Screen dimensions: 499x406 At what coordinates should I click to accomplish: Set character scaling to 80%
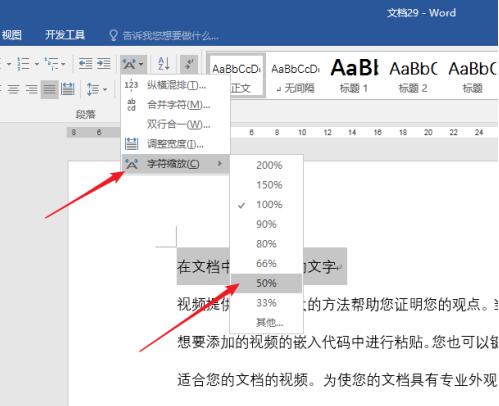coord(267,244)
